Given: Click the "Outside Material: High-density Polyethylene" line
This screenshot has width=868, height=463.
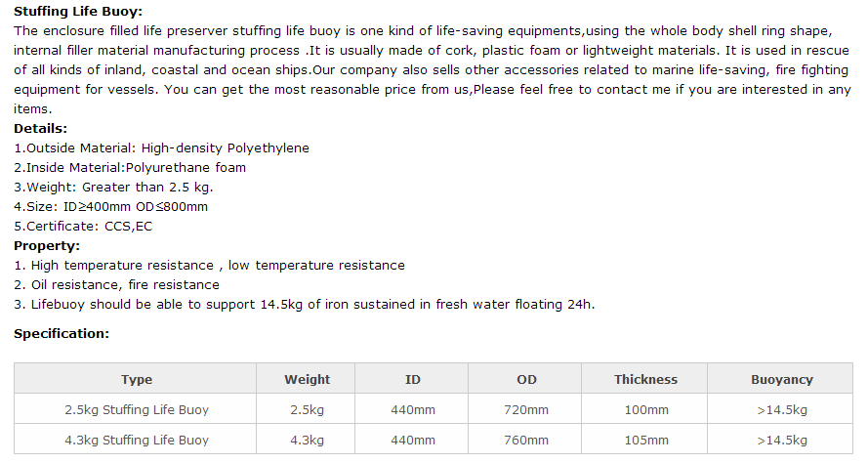Looking at the screenshot, I should point(162,148).
